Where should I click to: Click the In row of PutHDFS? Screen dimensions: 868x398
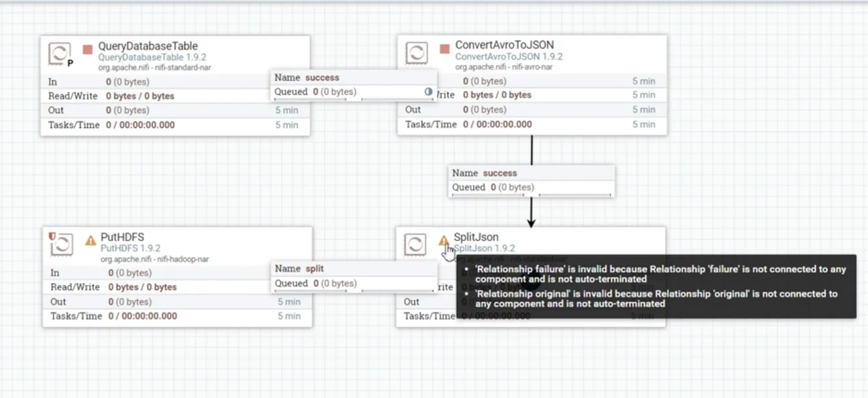[x=177, y=273]
